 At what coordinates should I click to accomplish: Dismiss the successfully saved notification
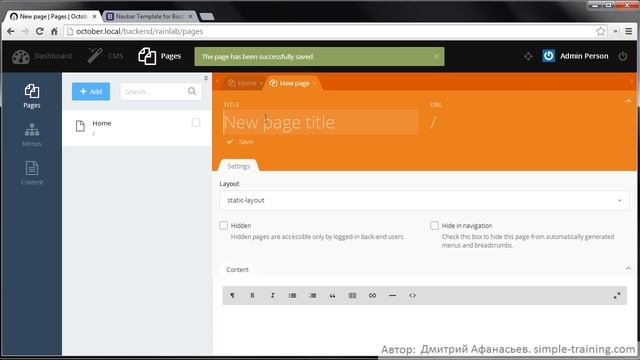436,56
